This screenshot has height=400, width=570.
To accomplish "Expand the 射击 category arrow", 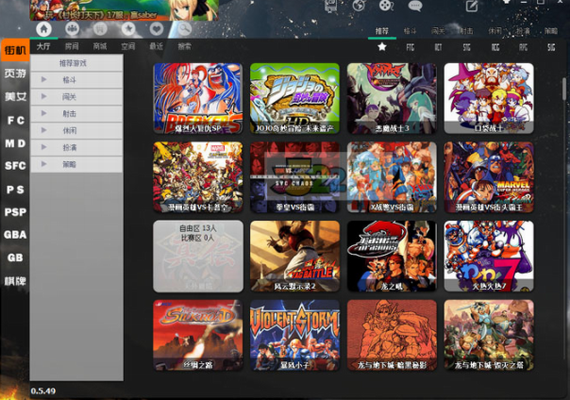I will coord(44,113).
